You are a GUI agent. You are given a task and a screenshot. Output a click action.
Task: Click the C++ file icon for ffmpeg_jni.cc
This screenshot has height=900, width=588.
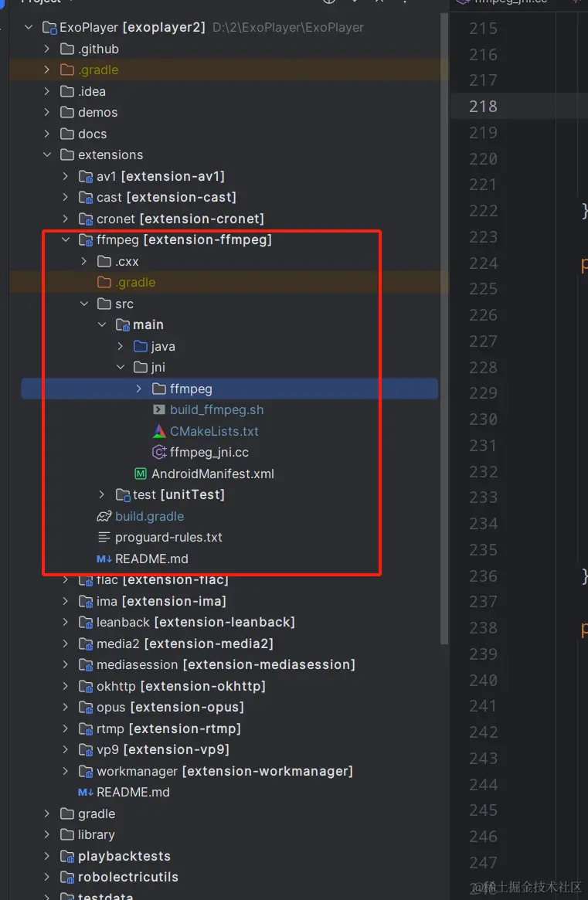point(159,453)
